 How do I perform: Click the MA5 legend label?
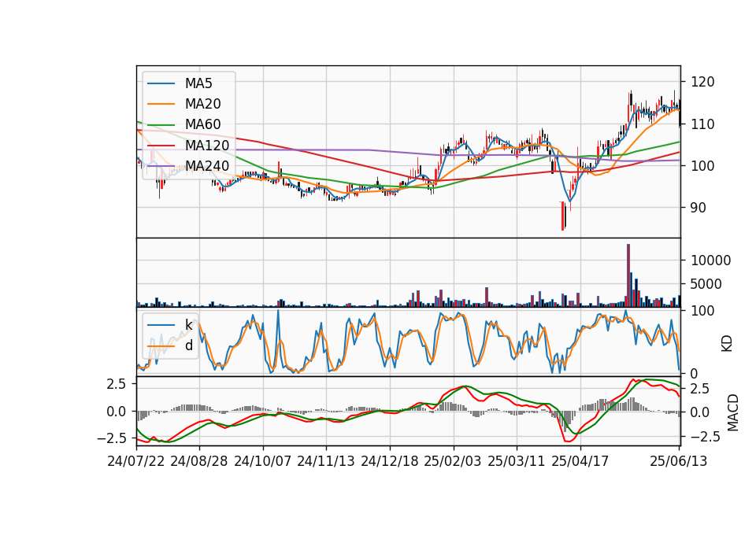coord(198,83)
